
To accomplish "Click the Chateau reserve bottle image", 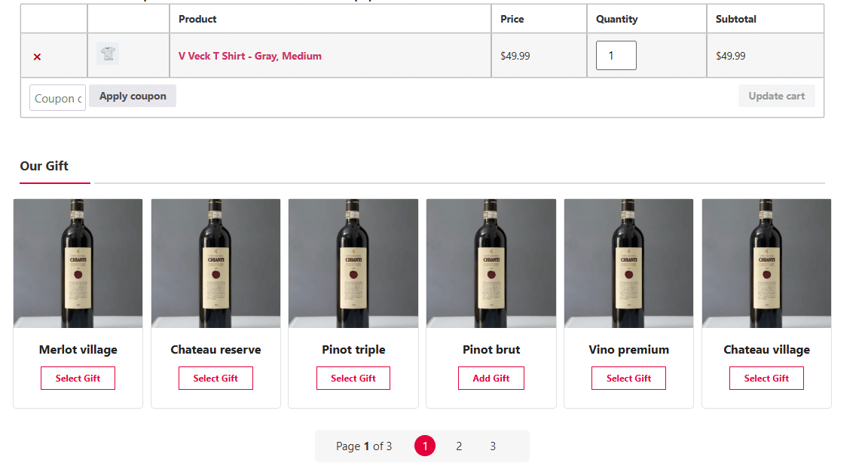I will click(215, 263).
